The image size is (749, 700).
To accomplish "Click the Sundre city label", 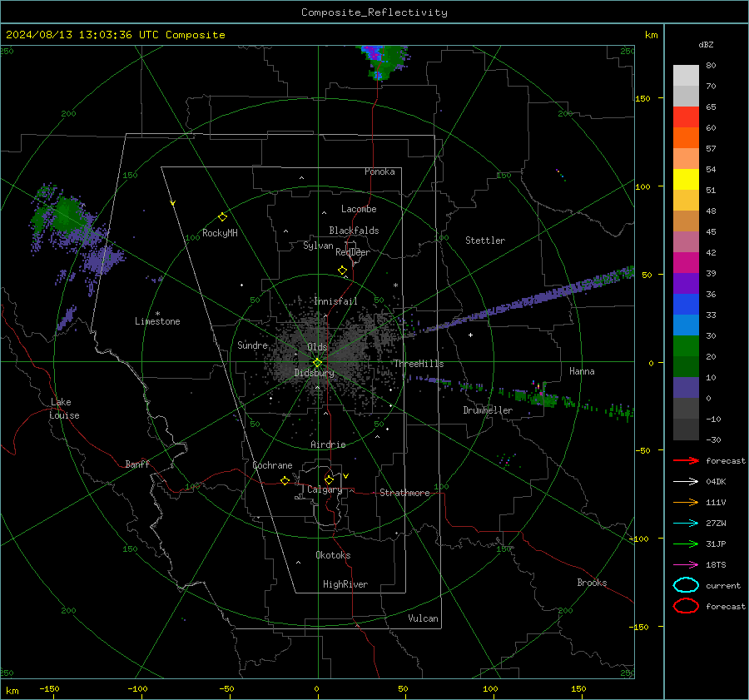I will [252, 345].
